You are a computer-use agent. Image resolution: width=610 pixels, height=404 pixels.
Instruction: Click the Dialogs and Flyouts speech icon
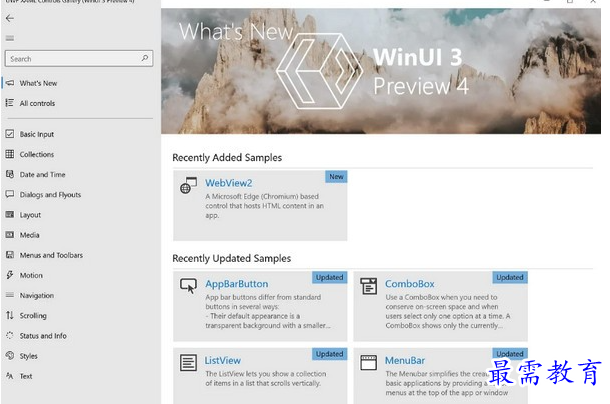coord(10,194)
